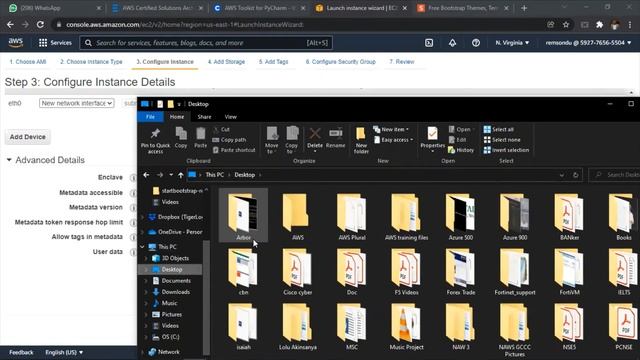Click Feedback in AWS footer
640x360 pixels.
(x=21, y=352)
